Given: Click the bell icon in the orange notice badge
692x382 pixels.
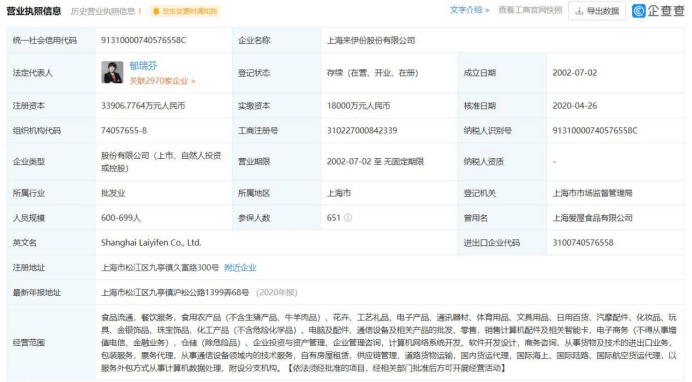Looking at the screenshot, I should point(156,11).
